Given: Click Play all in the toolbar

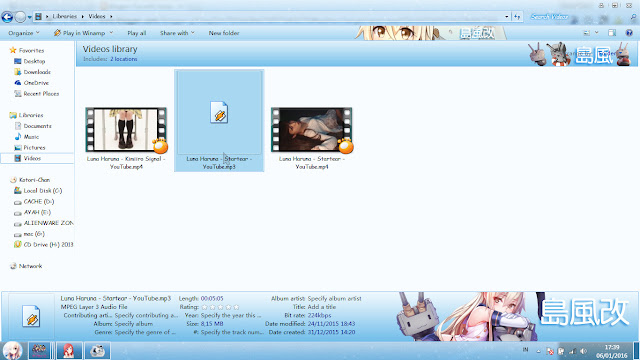Looking at the screenshot, I should click(x=136, y=33).
